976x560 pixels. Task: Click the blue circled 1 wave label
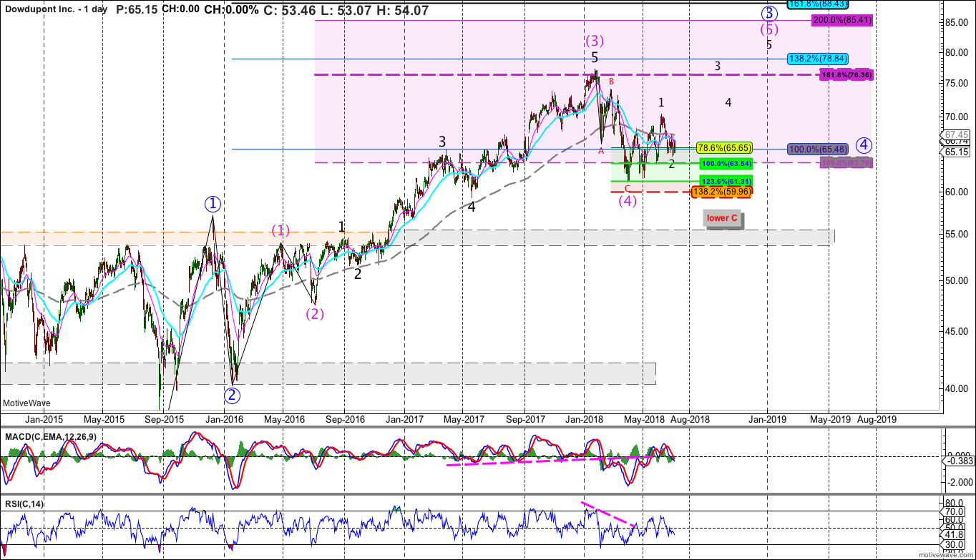(213, 205)
